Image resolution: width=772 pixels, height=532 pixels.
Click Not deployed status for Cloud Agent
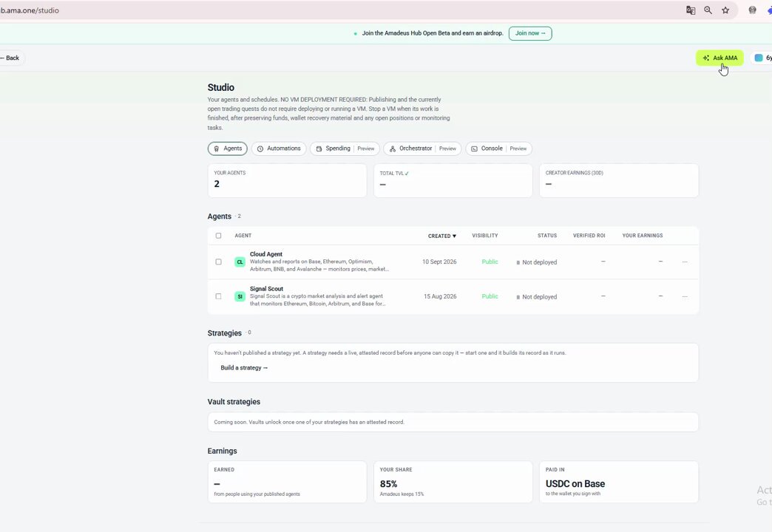tap(537, 262)
